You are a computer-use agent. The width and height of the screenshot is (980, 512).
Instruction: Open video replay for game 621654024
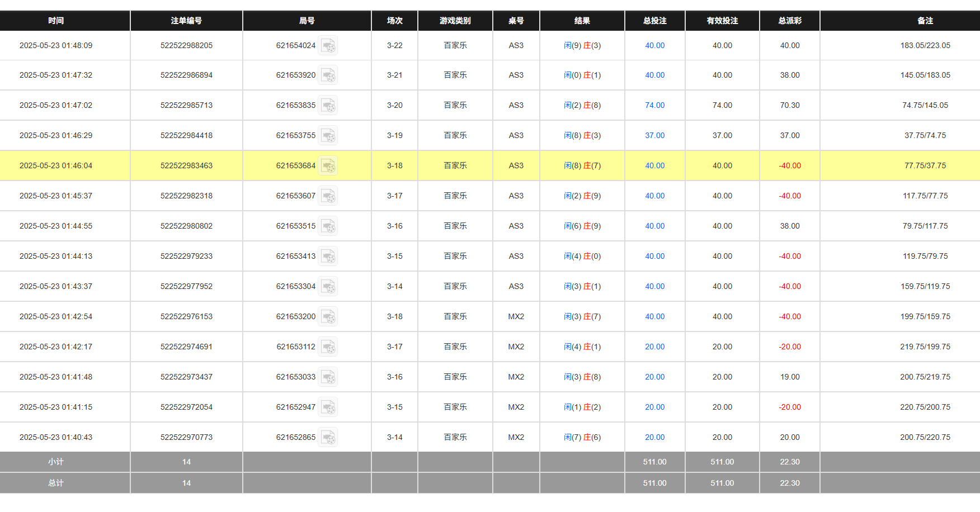(x=329, y=45)
